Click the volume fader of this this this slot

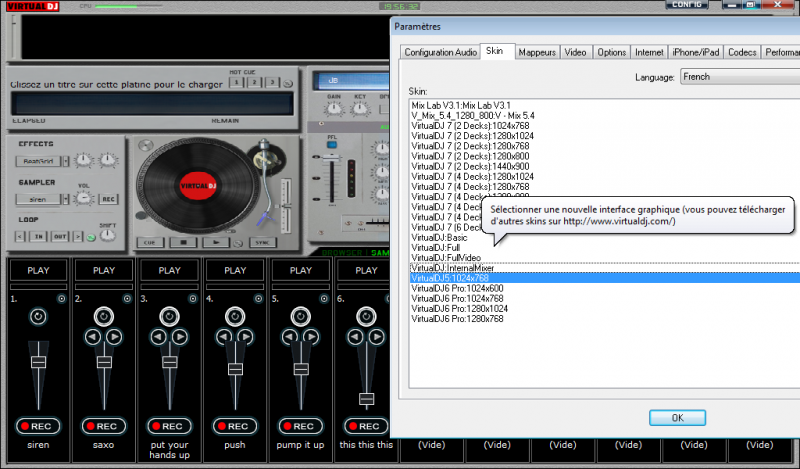[366, 398]
